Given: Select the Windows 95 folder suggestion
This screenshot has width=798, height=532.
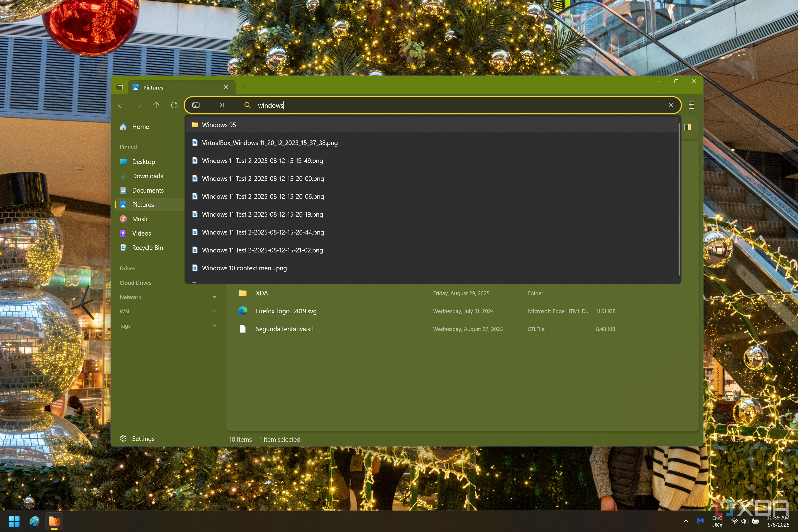Looking at the screenshot, I should click(x=431, y=125).
